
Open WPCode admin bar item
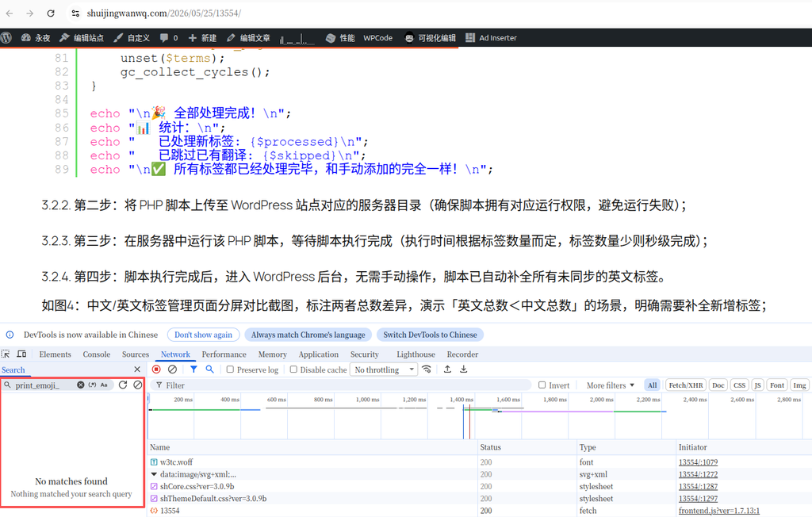(377, 38)
